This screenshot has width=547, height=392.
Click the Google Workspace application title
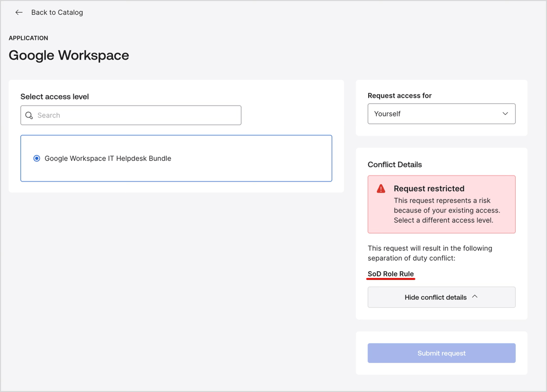(69, 55)
